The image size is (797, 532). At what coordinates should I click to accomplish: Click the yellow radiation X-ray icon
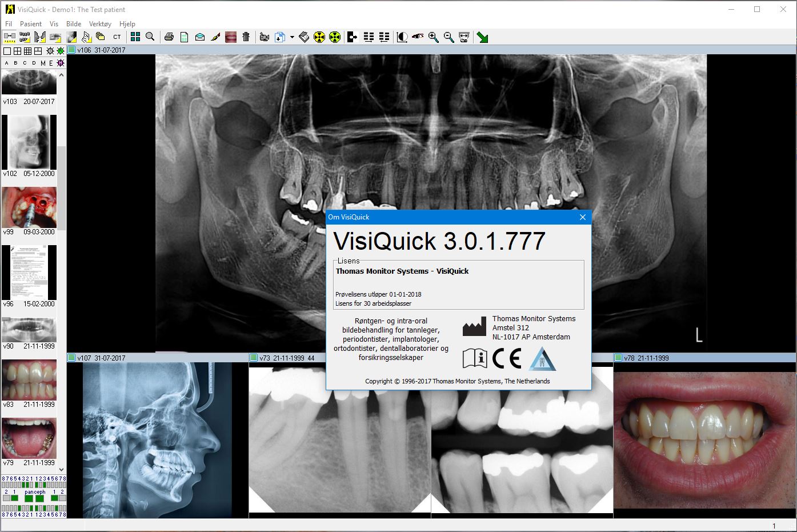point(319,37)
